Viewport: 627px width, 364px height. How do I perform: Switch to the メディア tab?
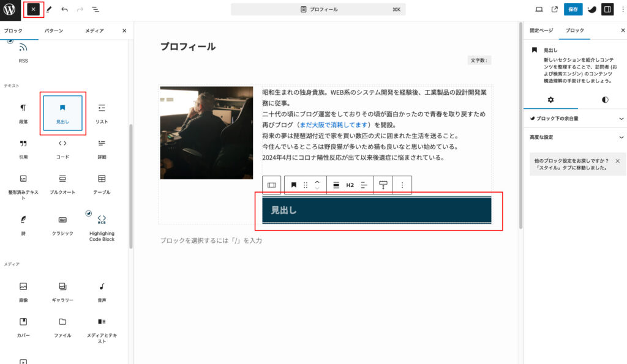point(94,31)
